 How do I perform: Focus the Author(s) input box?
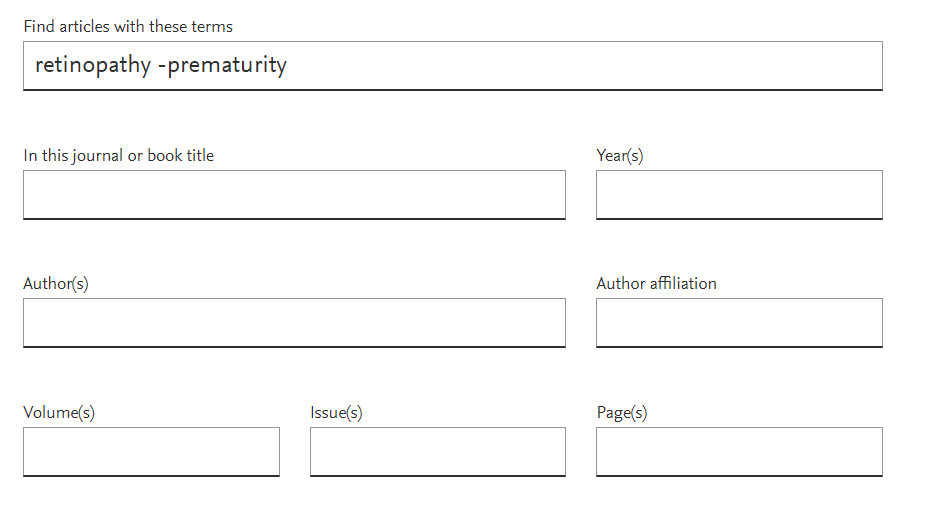tap(294, 323)
